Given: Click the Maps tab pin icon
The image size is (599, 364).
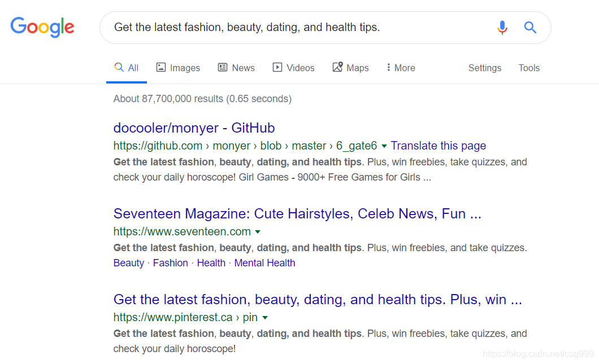Looking at the screenshot, I should point(337,67).
